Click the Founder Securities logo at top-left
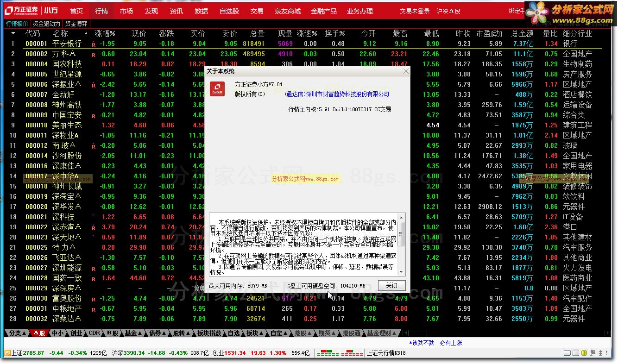The image size is (618, 364). click(32, 11)
